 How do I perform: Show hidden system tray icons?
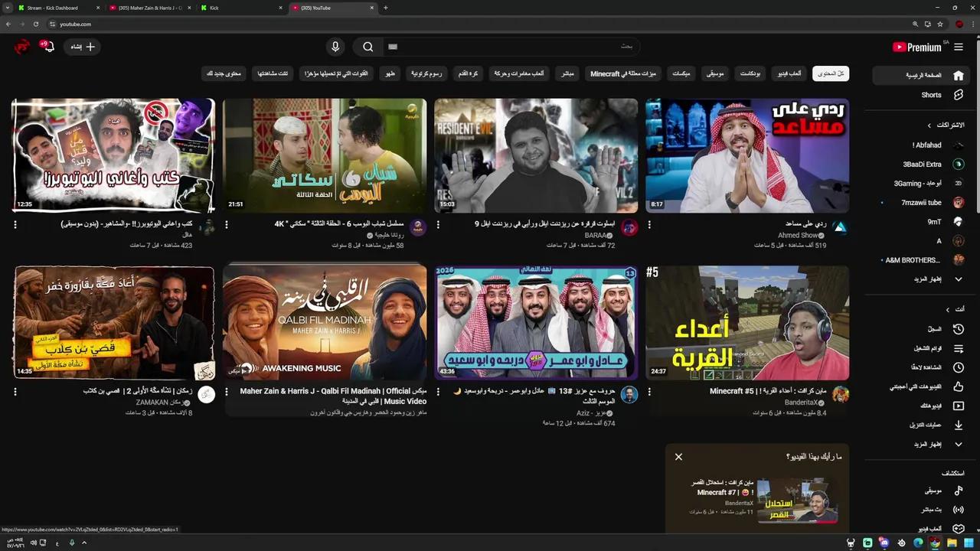pos(84,543)
